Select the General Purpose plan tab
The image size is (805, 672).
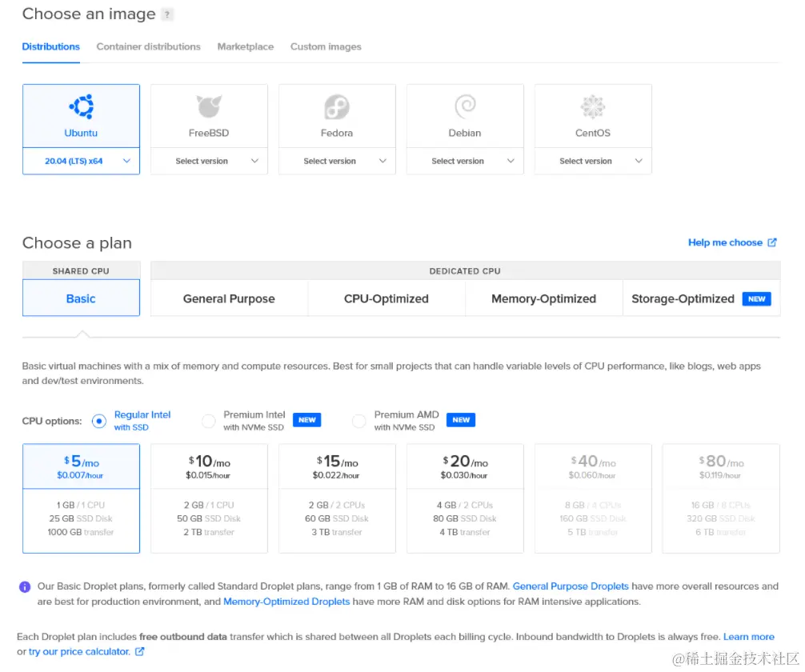229,298
